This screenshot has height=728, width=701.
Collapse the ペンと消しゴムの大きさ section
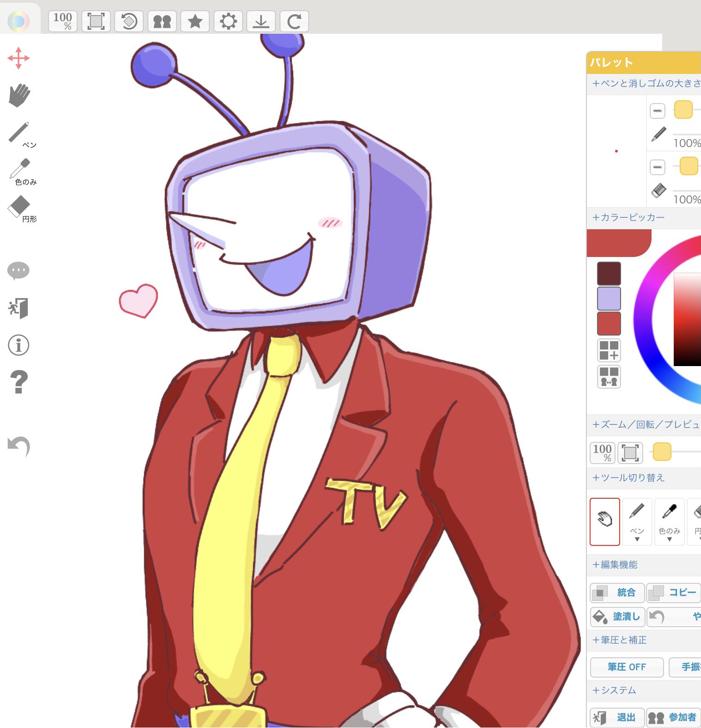646,84
